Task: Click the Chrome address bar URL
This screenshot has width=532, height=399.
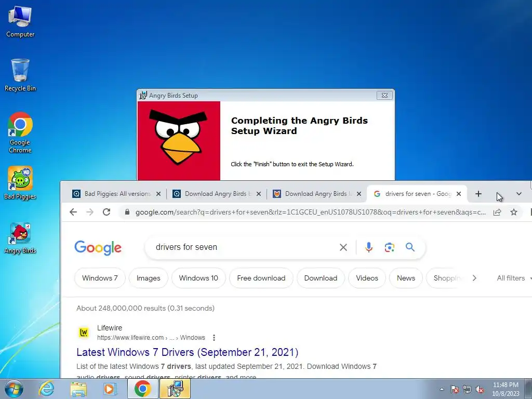Action: 311,212
